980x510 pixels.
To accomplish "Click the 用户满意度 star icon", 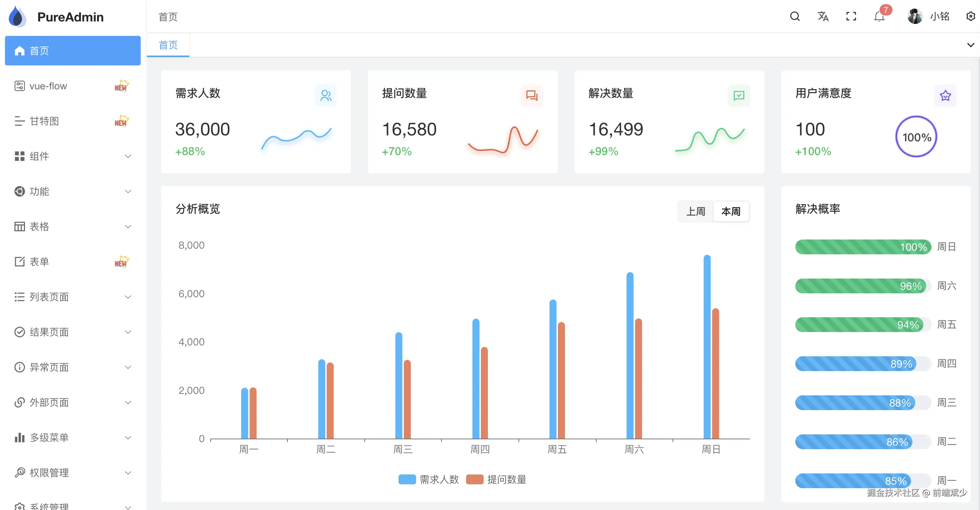I will tap(945, 95).
